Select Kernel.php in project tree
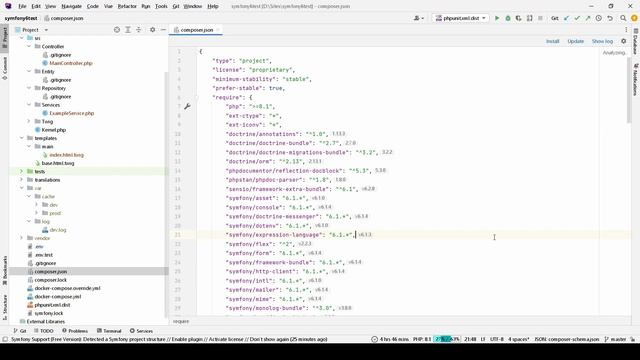This screenshot has height=360, width=640. (53, 130)
